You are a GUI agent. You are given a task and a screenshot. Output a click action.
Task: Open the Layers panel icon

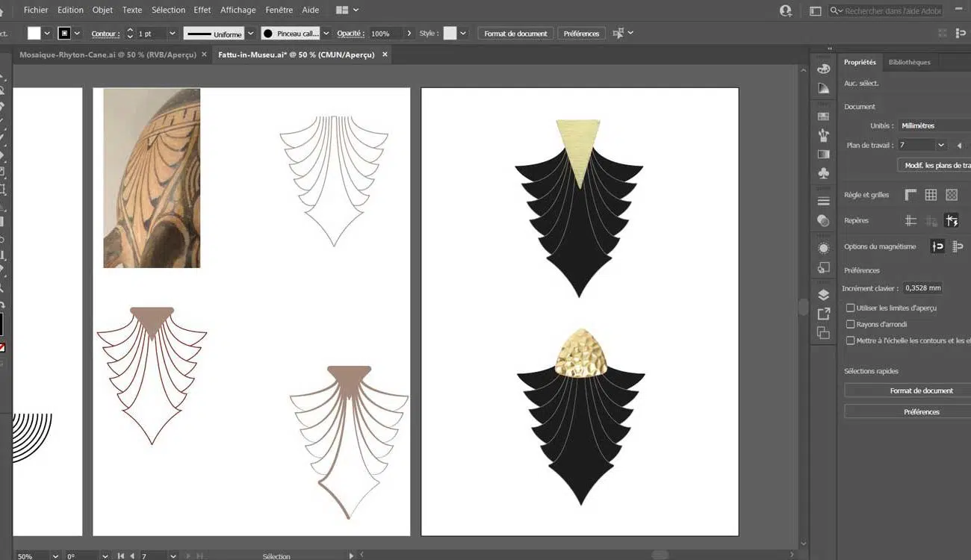(x=823, y=294)
